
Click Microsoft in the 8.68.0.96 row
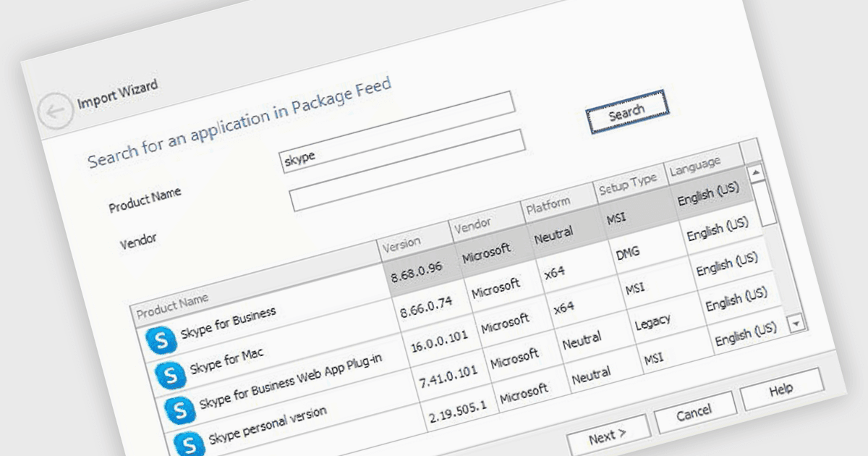(485, 253)
